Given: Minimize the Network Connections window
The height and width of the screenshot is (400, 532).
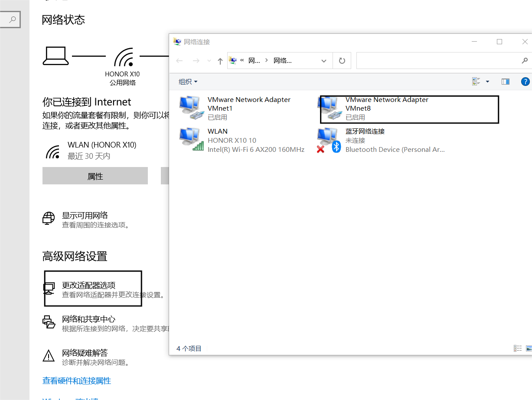Looking at the screenshot, I should (474, 42).
